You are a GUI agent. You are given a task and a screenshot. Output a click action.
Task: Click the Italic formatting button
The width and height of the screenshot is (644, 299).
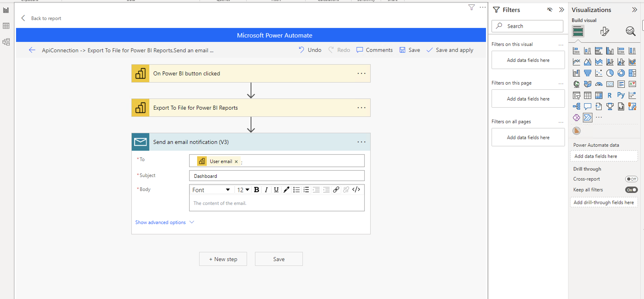[266, 190]
